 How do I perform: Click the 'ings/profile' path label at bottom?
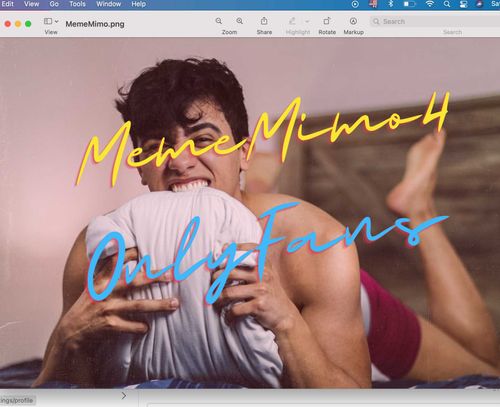(x=17, y=400)
